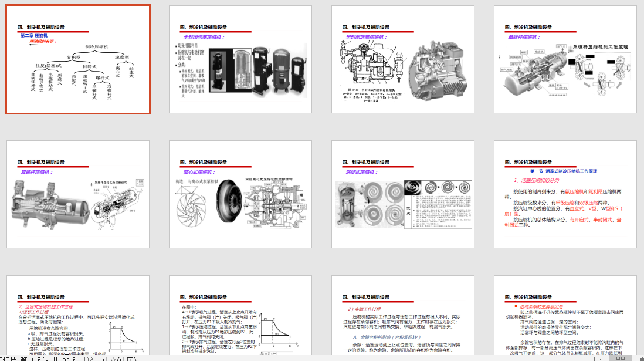This screenshot has width=644, height=361.
Task: Switch to Normal view via status bar icon
Action: pyautogui.click(x=598, y=359)
